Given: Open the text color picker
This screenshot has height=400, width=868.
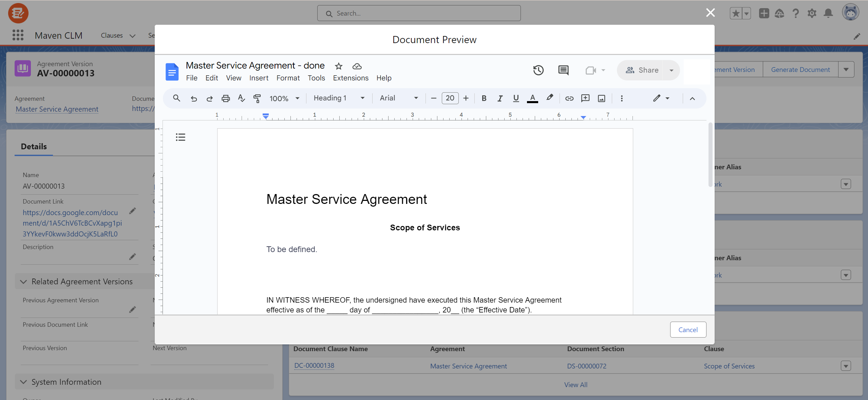Looking at the screenshot, I should tap(532, 98).
